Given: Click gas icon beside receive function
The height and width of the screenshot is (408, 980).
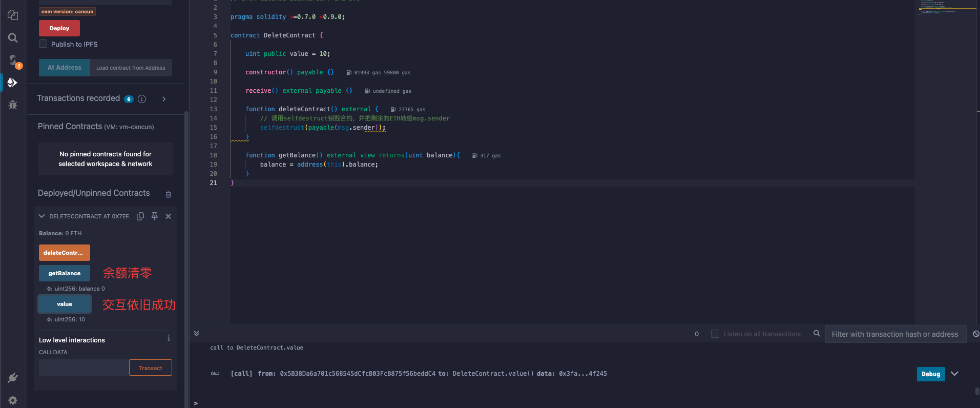Looking at the screenshot, I should tap(367, 91).
